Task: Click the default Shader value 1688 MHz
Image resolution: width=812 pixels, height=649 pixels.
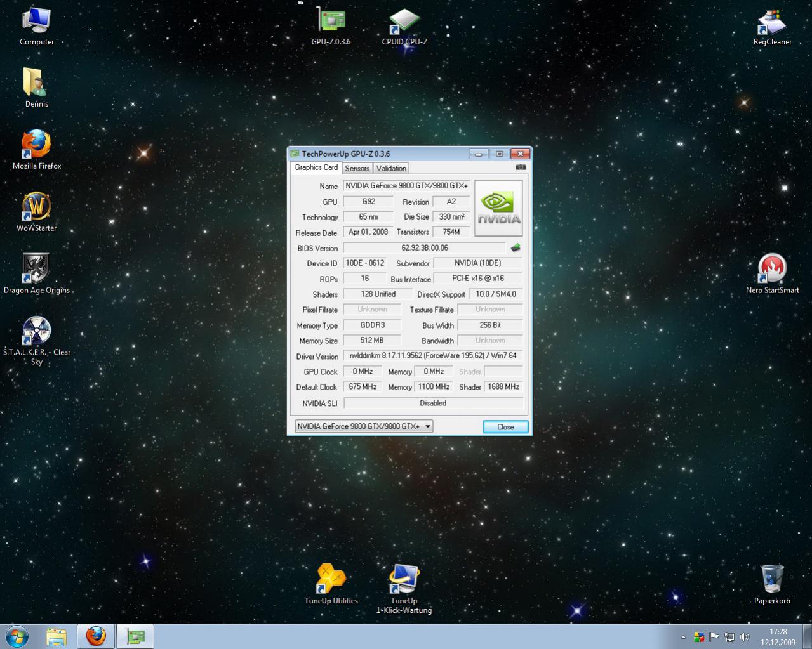Action: pyautogui.click(x=503, y=387)
